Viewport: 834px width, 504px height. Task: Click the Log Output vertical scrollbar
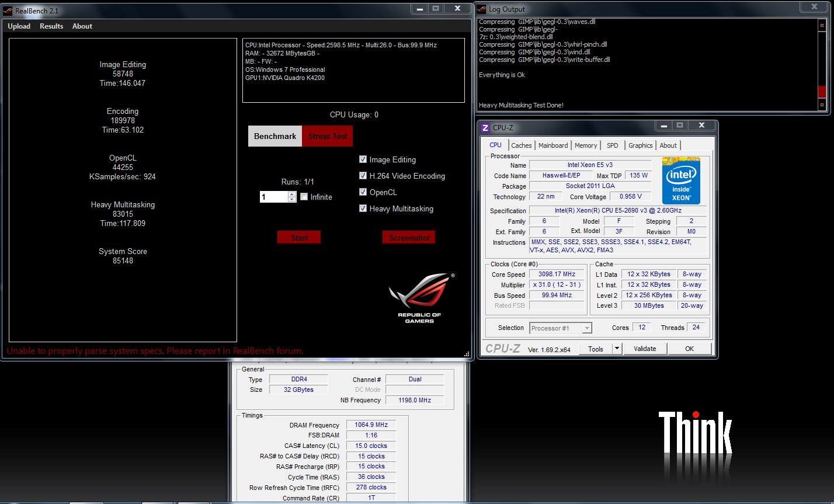coord(822,64)
